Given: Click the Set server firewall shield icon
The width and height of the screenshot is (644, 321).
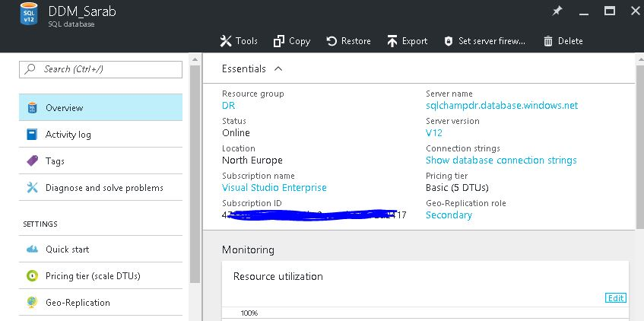Looking at the screenshot, I should pos(449,41).
